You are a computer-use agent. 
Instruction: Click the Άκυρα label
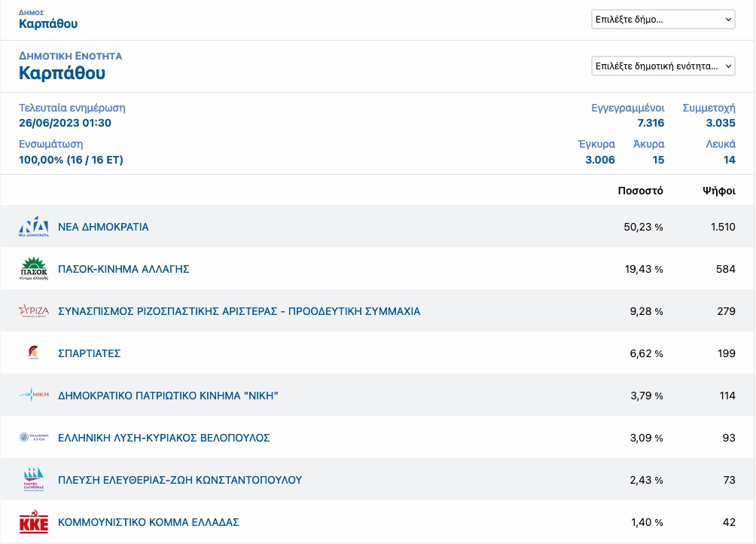coord(648,144)
